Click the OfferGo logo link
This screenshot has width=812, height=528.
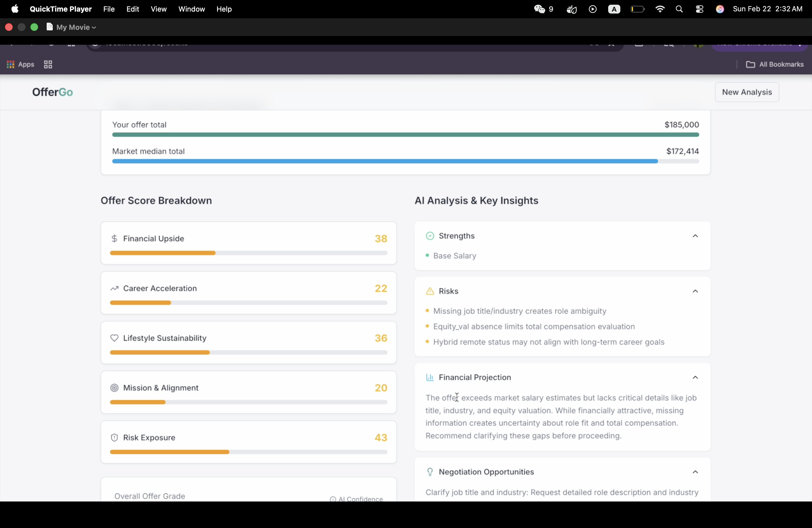[52, 93]
